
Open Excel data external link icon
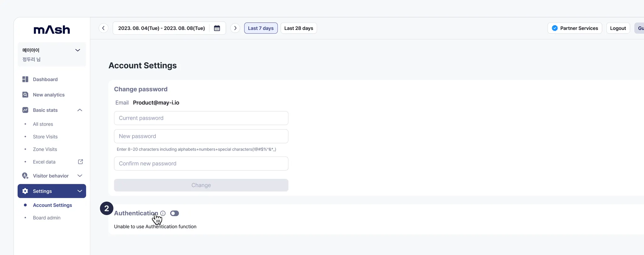(80, 162)
